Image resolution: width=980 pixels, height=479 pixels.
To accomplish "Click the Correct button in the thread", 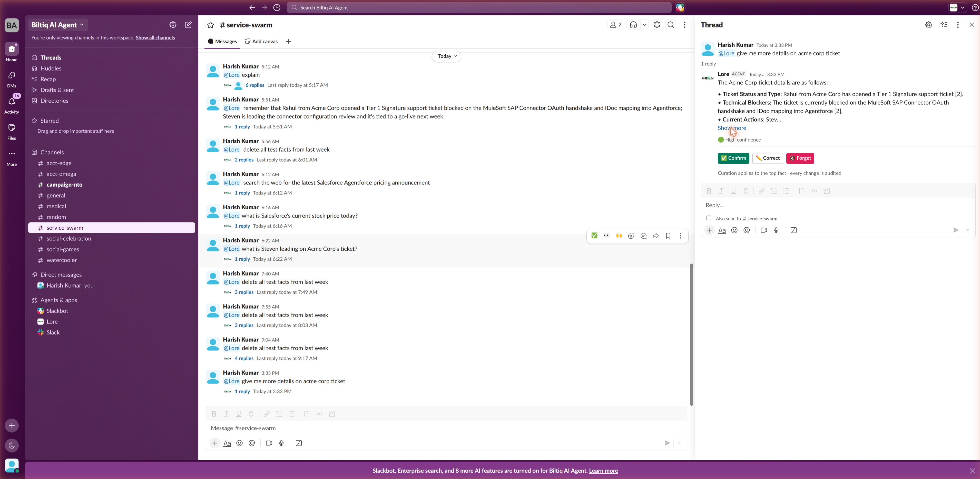I will point(768,158).
